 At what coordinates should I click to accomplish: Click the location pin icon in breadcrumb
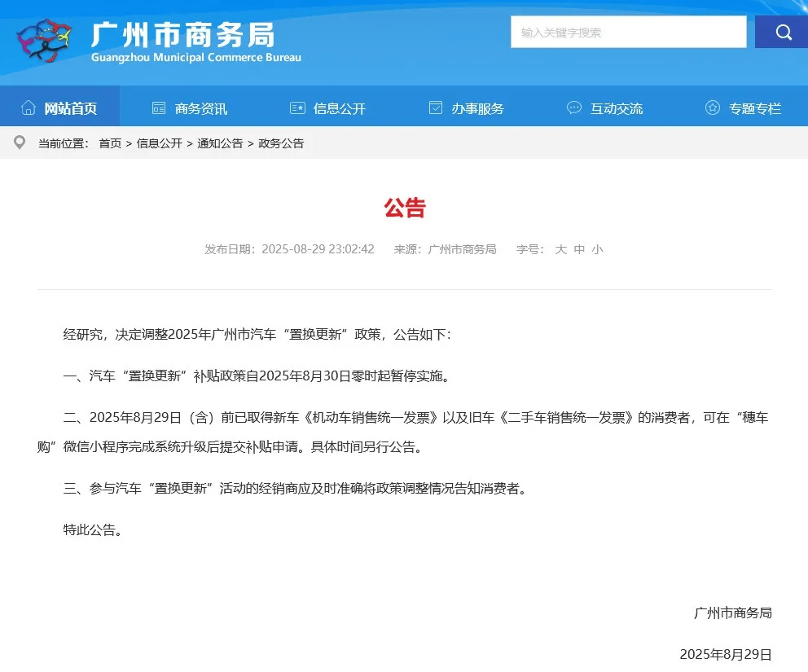click(20, 143)
